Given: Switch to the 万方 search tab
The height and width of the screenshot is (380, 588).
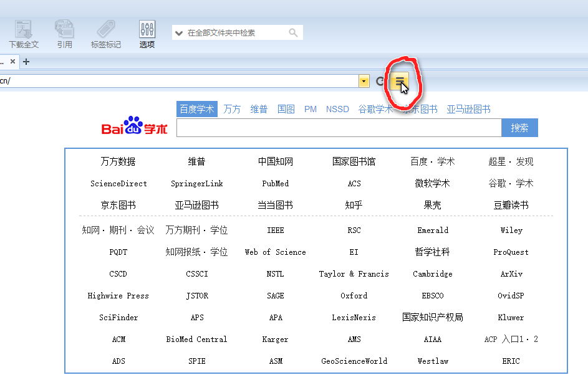Looking at the screenshot, I should pos(232,109).
